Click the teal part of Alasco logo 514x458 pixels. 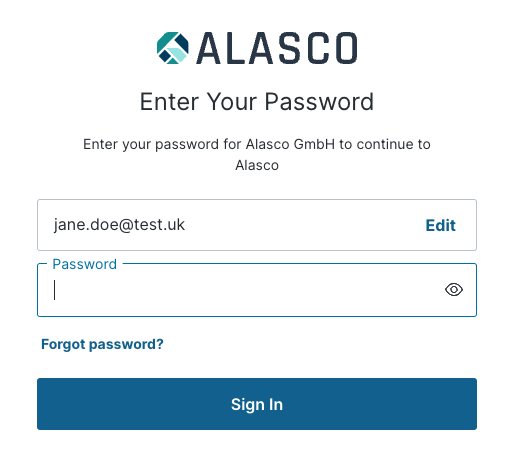(166, 40)
